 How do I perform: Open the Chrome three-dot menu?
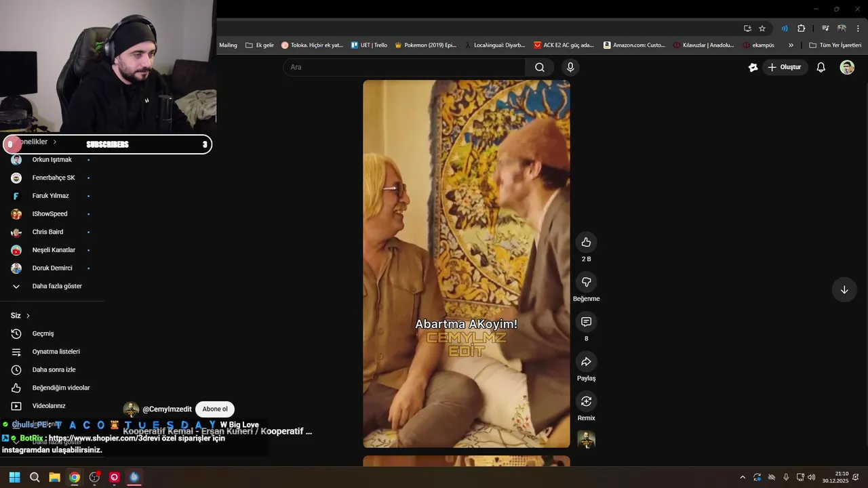coord(858,28)
